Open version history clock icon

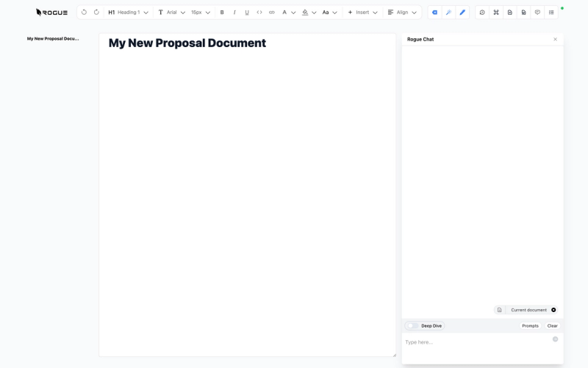(482, 13)
